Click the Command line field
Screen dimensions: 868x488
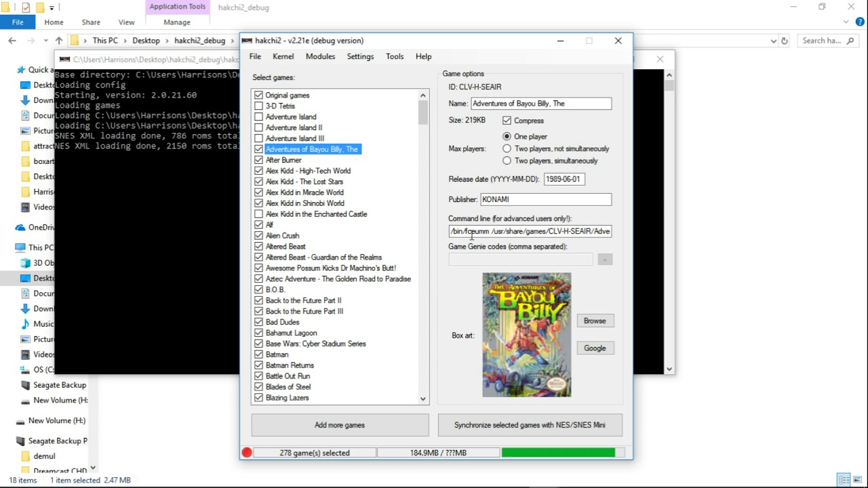pyautogui.click(x=530, y=231)
